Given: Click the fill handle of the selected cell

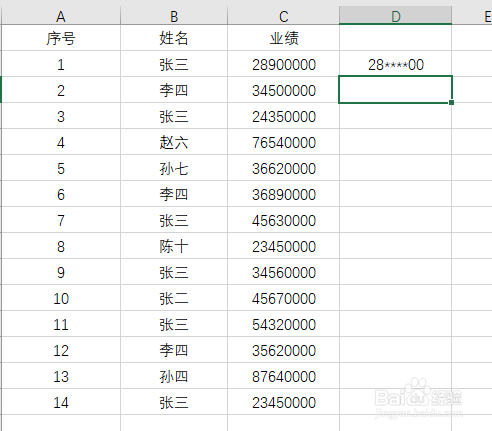Looking at the screenshot, I should click(x=451, y=102).
